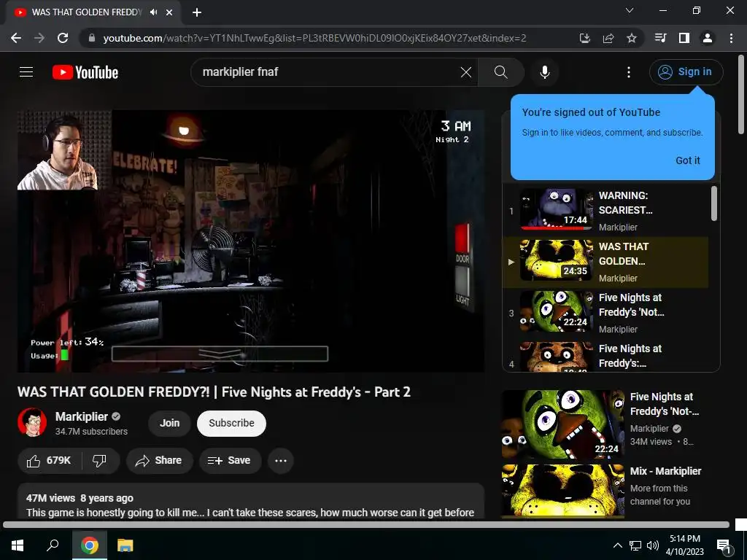Image resolution: width=747 pixels, height=560 pixels.
Task: Open the clock showing 5:14 PM
Action: [x=684, y=545]
